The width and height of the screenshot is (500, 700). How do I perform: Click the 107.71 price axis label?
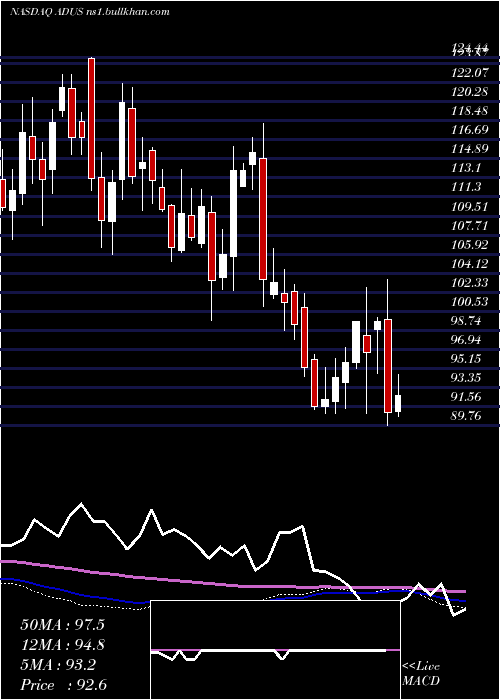click(x=471, y=225)
